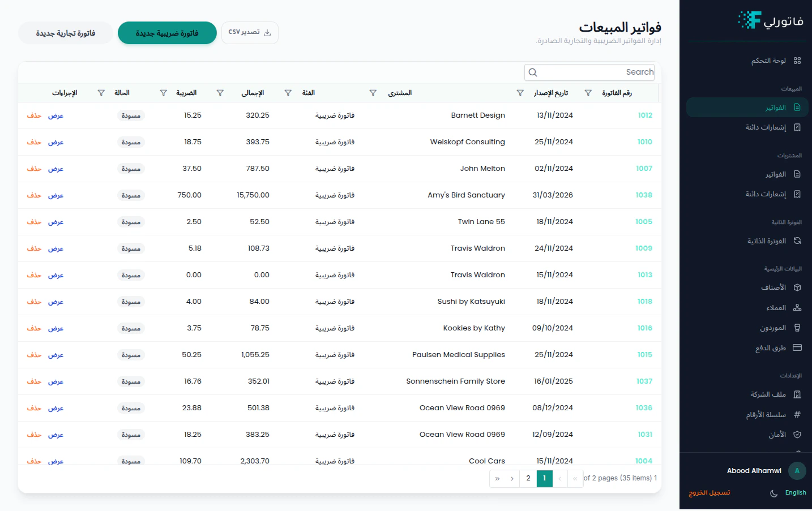
Task: Click the suppliers (الموردون) icon
Action: 797,328
